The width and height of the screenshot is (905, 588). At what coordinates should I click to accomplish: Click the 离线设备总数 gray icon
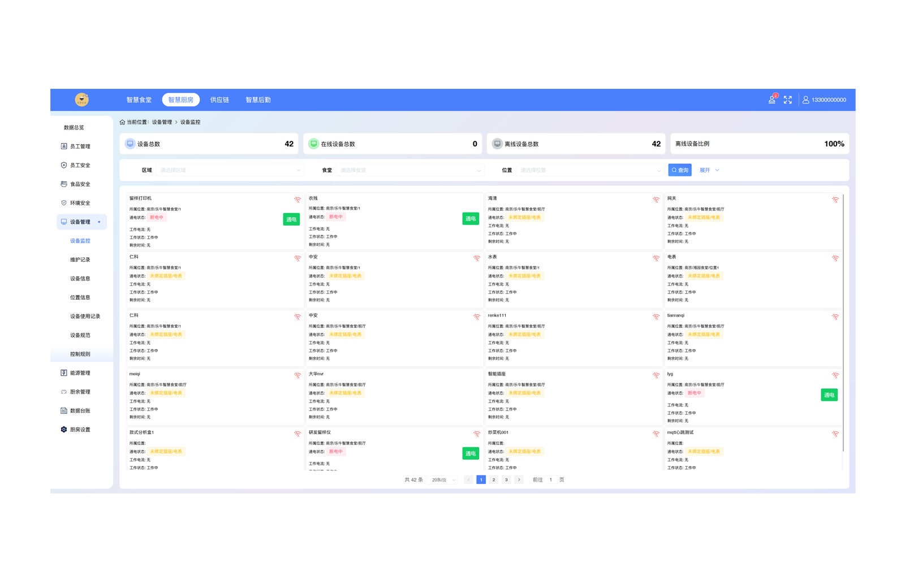tap(497, 144)
